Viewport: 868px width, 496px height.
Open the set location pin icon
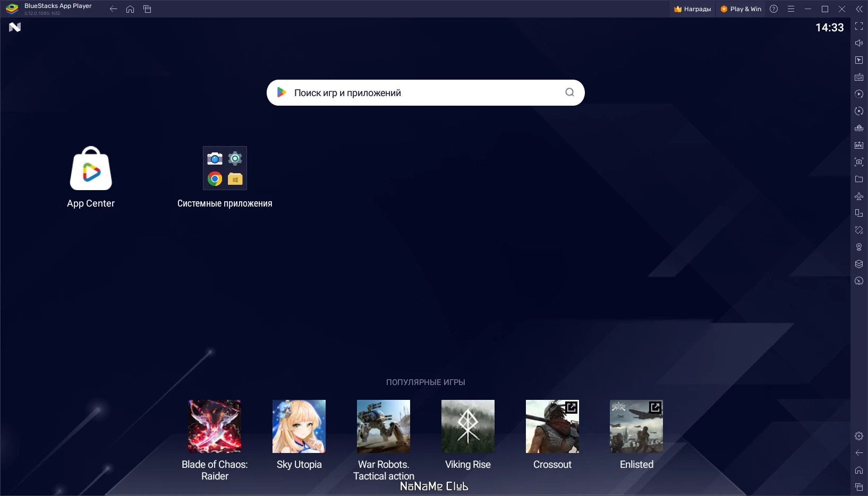[858, 247]
